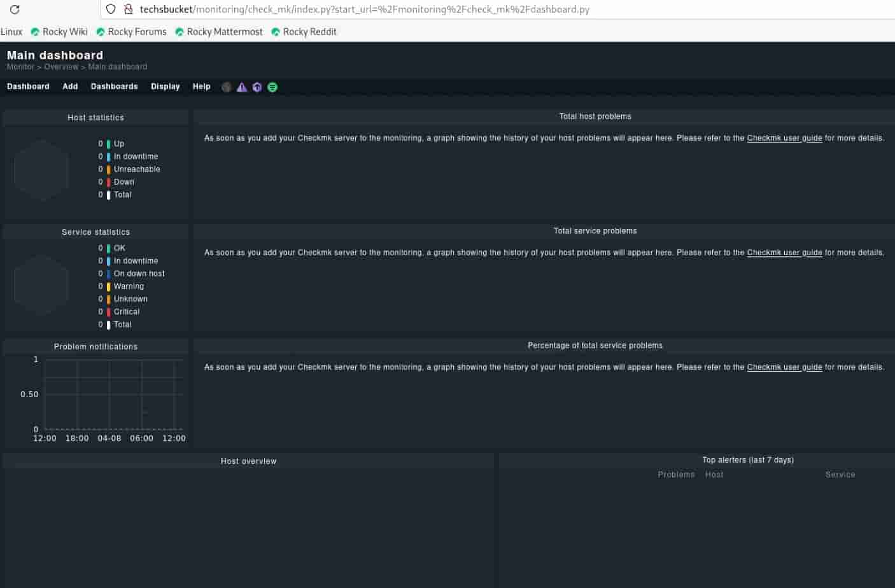Image resolution: width=895 pixels, height=588 pixels.
Task: Open the Dashboards menu
Action: tap(114, 87)
